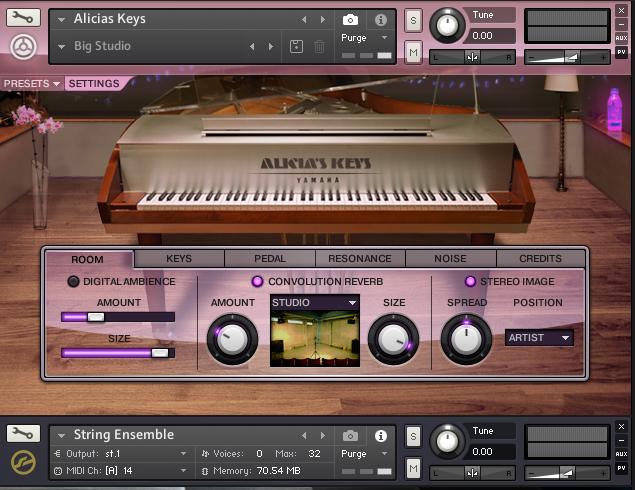
Task: Go to next snapshot beside Big Studio
Action: (271, 47)
